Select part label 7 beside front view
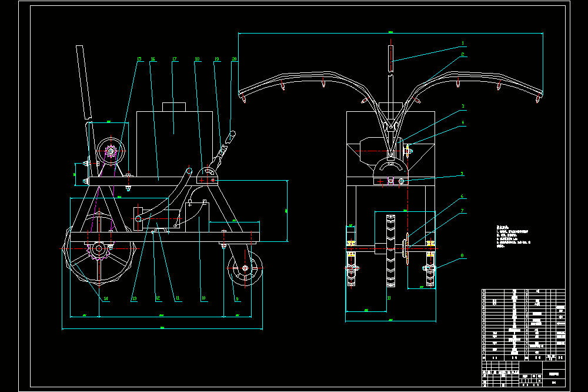 click(462, 211)
